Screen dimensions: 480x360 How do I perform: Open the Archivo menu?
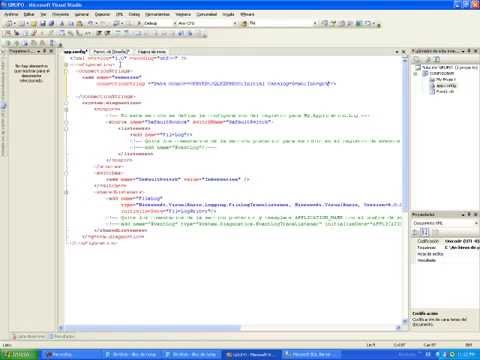[x=11, y=14]
